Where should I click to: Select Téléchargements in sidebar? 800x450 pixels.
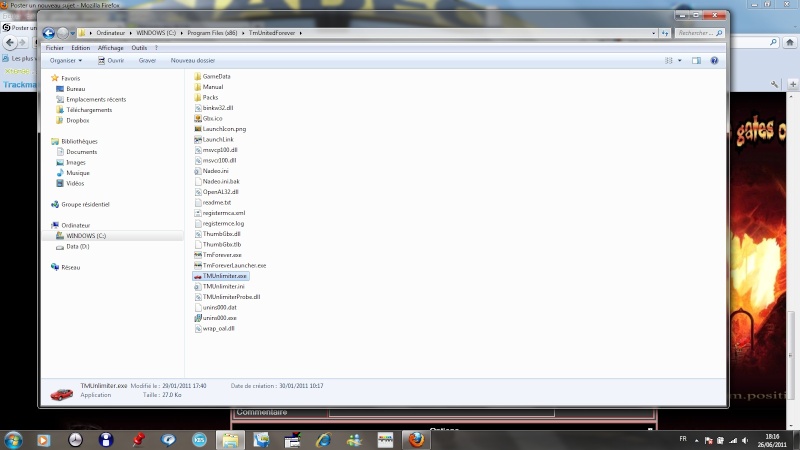tap(89, 110)
